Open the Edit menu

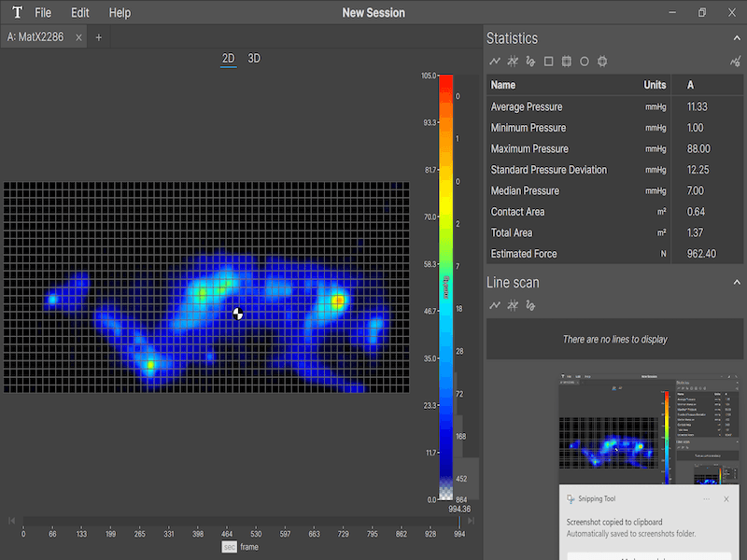[80, 13]
